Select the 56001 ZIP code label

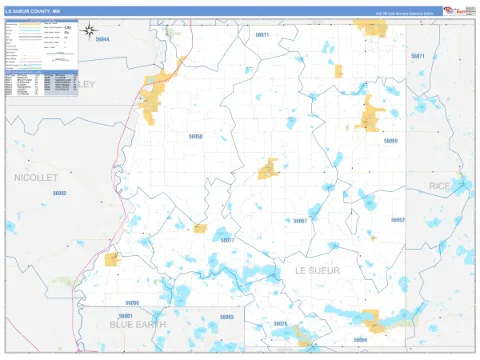[x=126, y=316]
